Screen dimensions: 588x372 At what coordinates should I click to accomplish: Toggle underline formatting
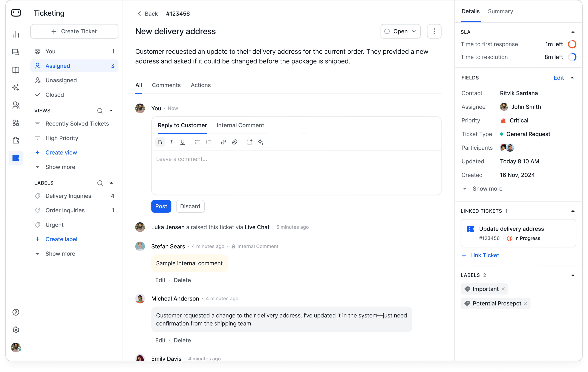click(182, 142)
